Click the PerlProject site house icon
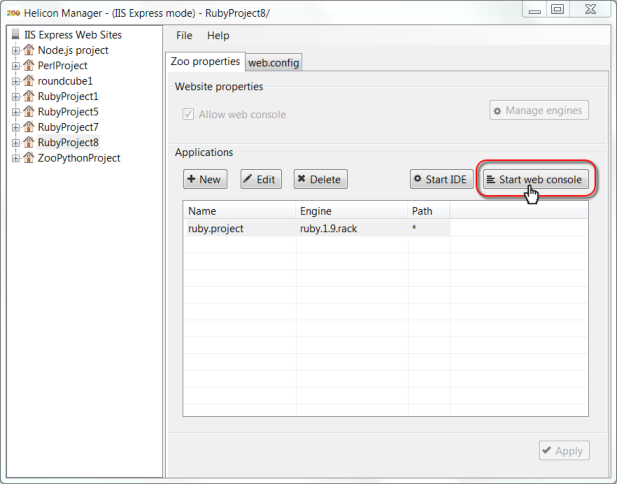 (29, 65)
